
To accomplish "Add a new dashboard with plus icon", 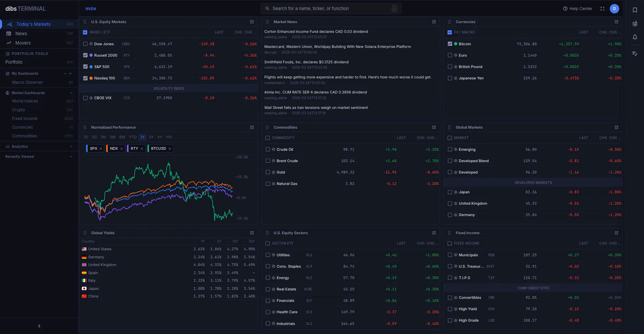I will 70,73.
